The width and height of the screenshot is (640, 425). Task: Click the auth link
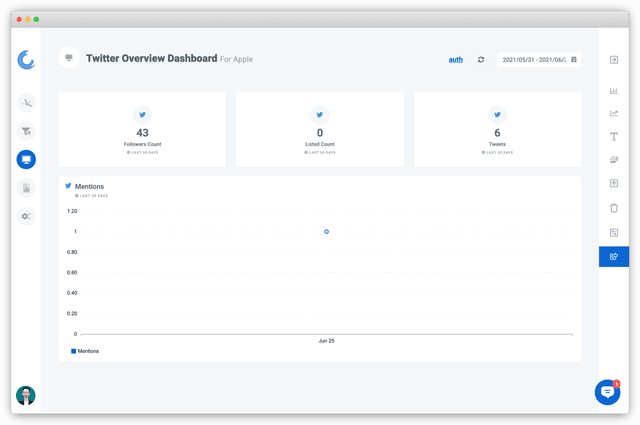tap(456, 60)
